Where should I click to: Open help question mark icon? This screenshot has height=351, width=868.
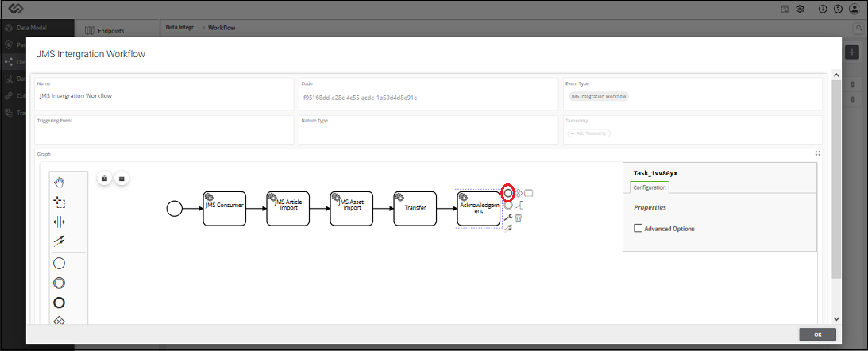coord(838,9)
